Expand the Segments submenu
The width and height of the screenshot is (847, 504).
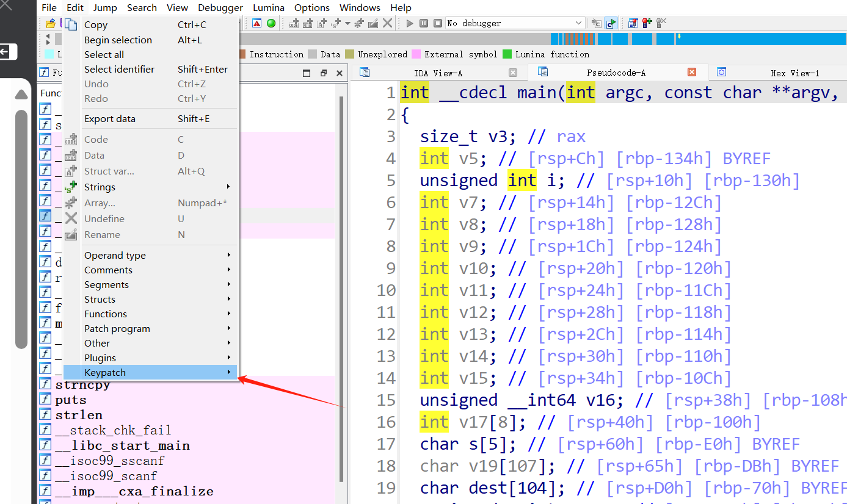pyautogui.click(x=151, y=284)
